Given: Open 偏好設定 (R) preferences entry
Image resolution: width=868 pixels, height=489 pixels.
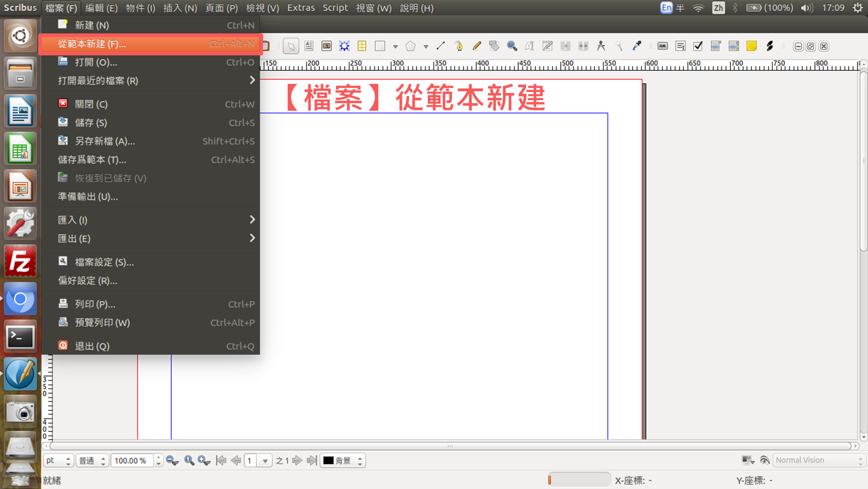Looking at the screenshot, I should tap(151, 281).
